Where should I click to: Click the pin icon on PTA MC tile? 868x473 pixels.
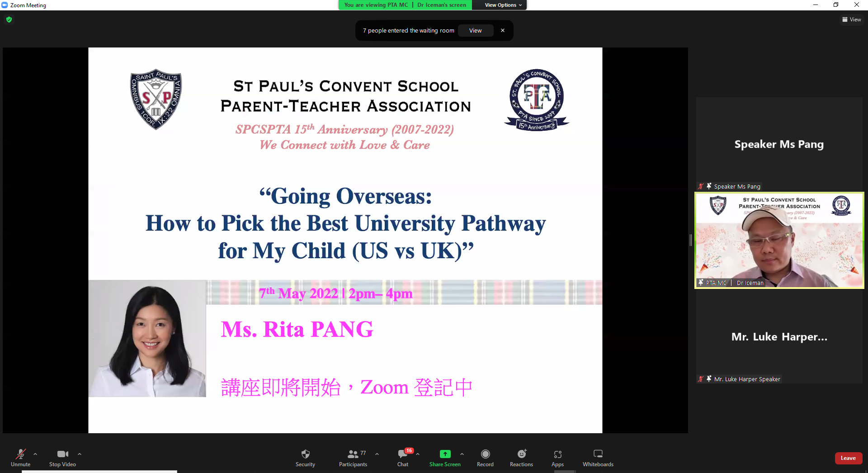[x=701, y=283]
